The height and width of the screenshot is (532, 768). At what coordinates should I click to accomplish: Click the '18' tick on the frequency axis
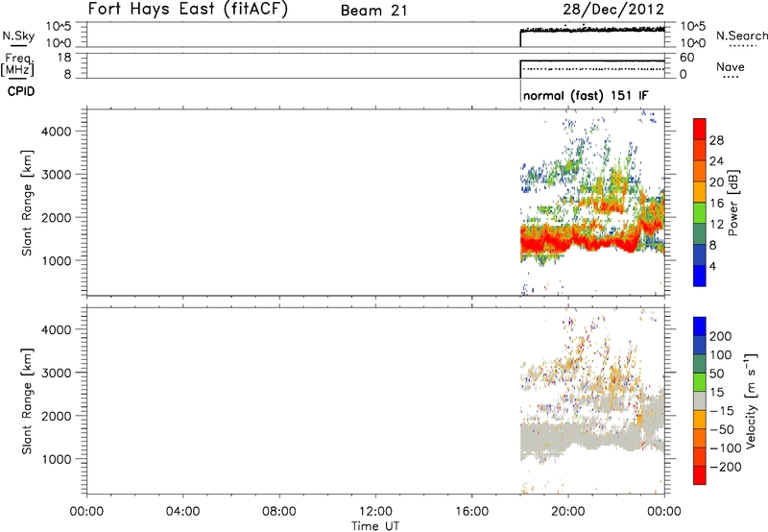point(64,58)
